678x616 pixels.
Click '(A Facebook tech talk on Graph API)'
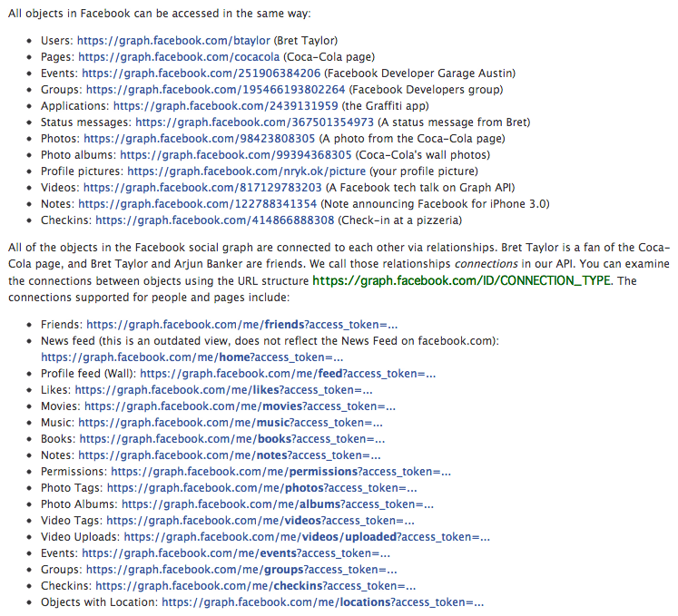420,188
